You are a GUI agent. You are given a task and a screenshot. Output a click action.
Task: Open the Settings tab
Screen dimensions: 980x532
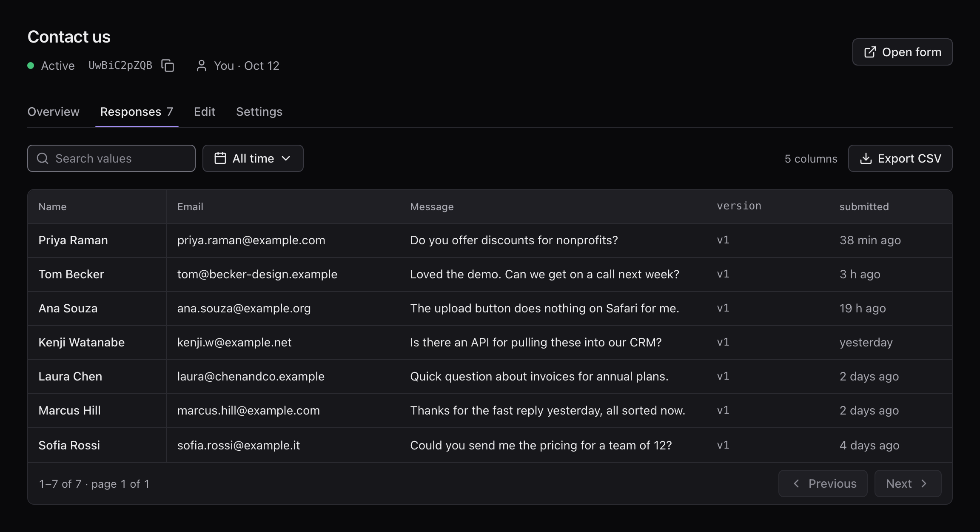[259, 112]
